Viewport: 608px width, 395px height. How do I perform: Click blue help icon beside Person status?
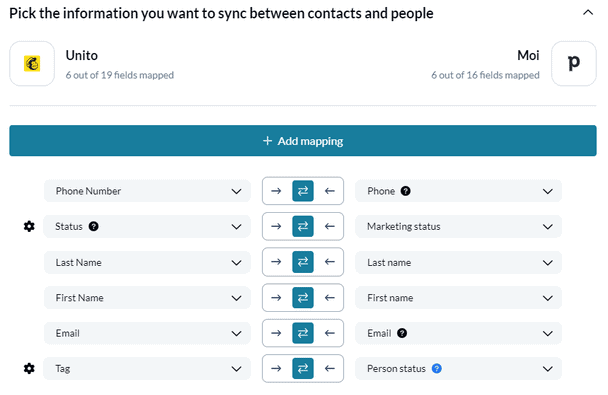click(x=437, y=369)
